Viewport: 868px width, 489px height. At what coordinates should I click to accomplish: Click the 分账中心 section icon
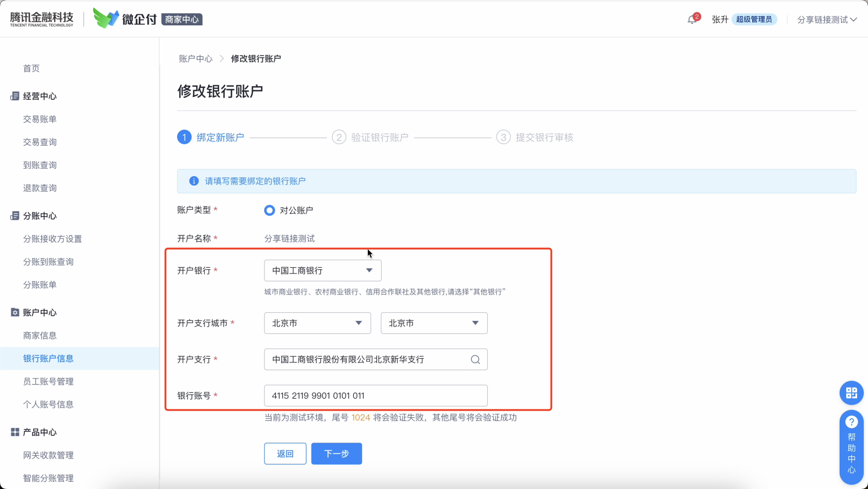(x=14, y=216)
